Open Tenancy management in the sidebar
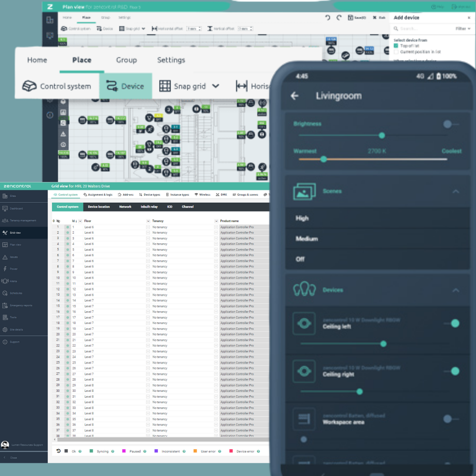The image size is (476, 476). (18, 220)
